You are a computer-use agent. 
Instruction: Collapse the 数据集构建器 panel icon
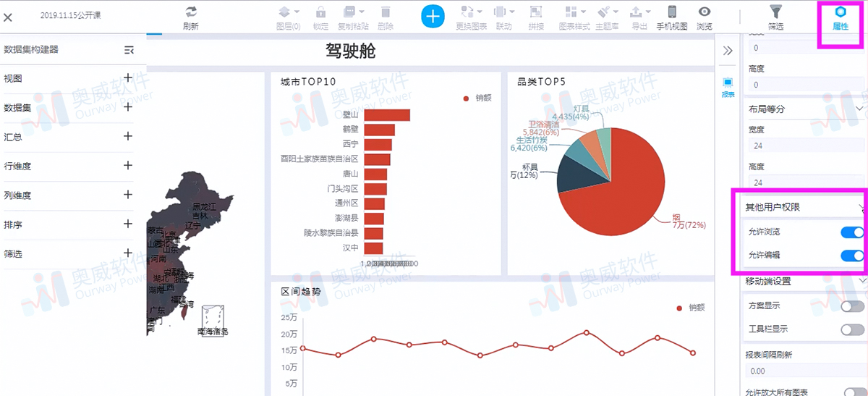coord(129,49)
